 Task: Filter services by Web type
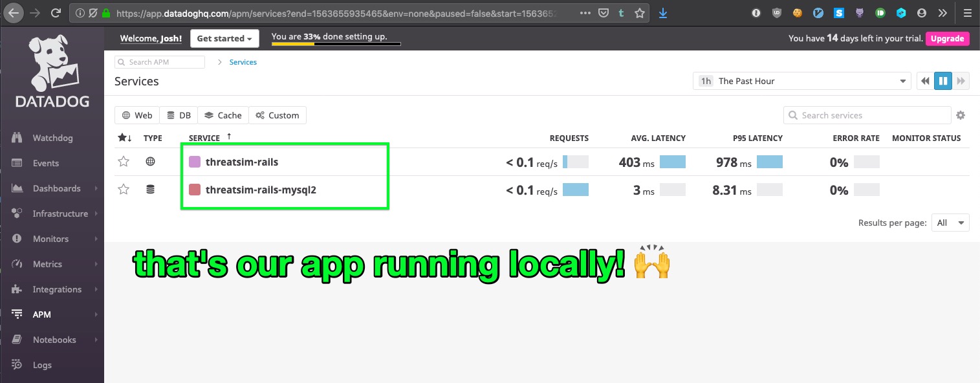[x=137, y=115]
